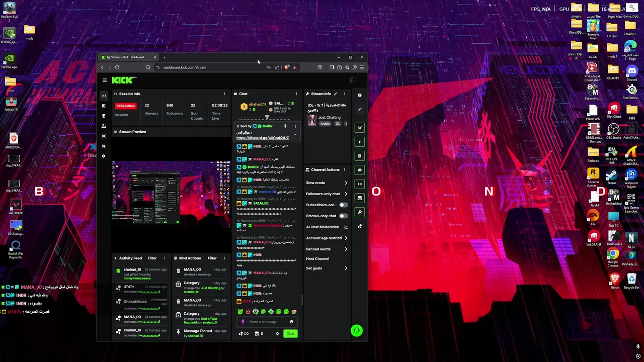644x362 pixels.
Task: Toggle the lightning bolt widget button
Action: 360,142
